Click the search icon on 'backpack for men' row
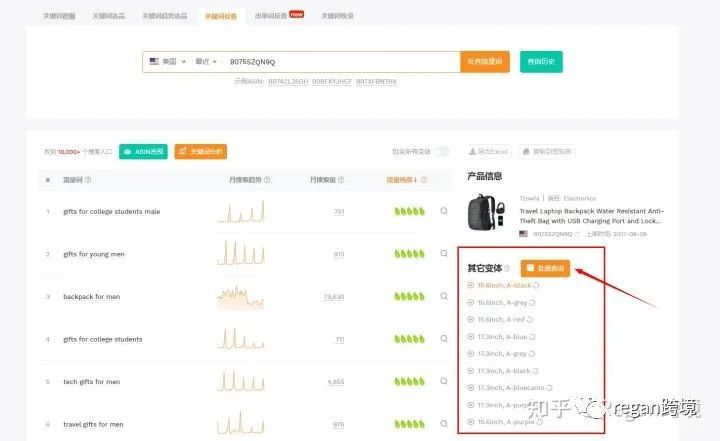This screenshot has height=441, width=720. point(444,296)
